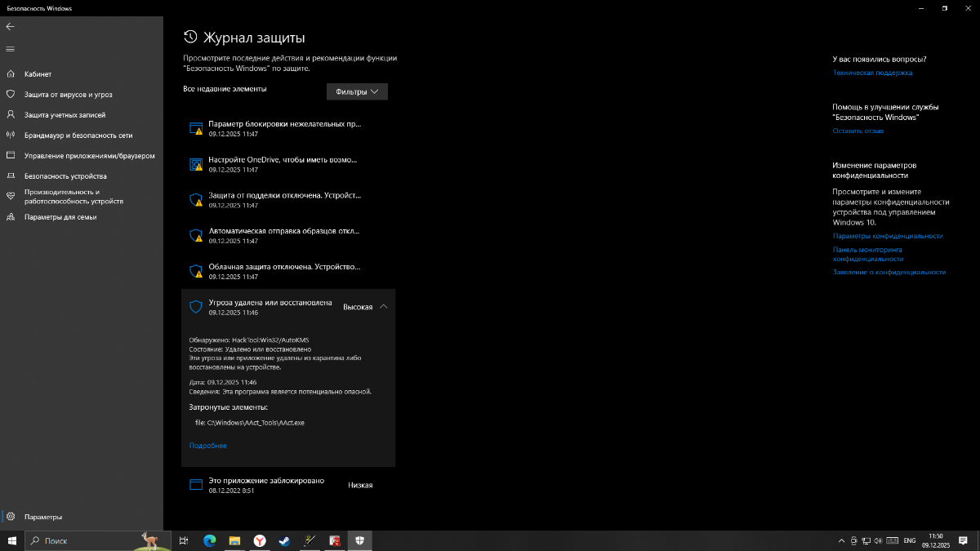The width and height of the screenshot is (980, 551).
Task: Show hidden system tray icons
Action: pos(842,540)
